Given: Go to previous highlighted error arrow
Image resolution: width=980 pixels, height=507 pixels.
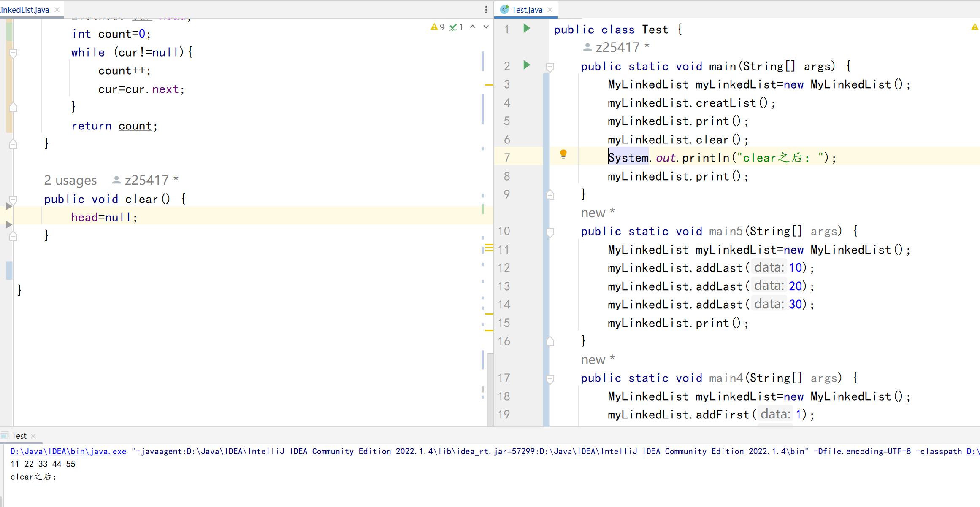Looking at the screenshot, I should [x=473, y=27].
